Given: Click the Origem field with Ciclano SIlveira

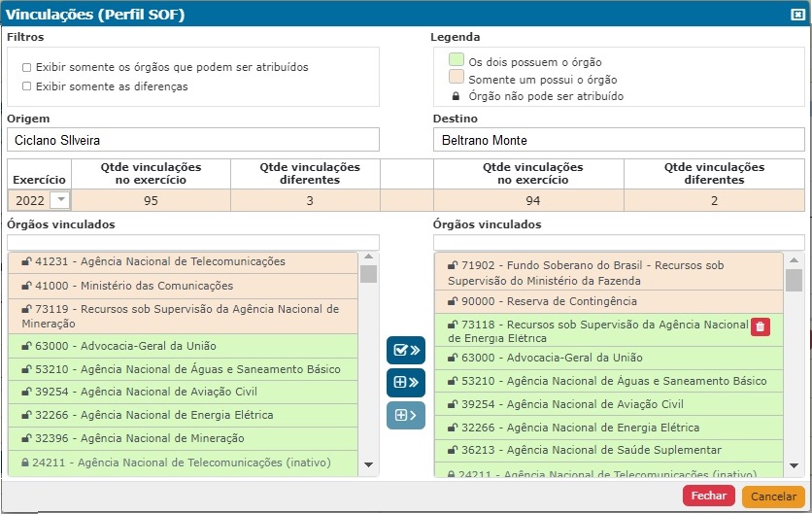Looking at the screenshot, I should coord(193,140).
